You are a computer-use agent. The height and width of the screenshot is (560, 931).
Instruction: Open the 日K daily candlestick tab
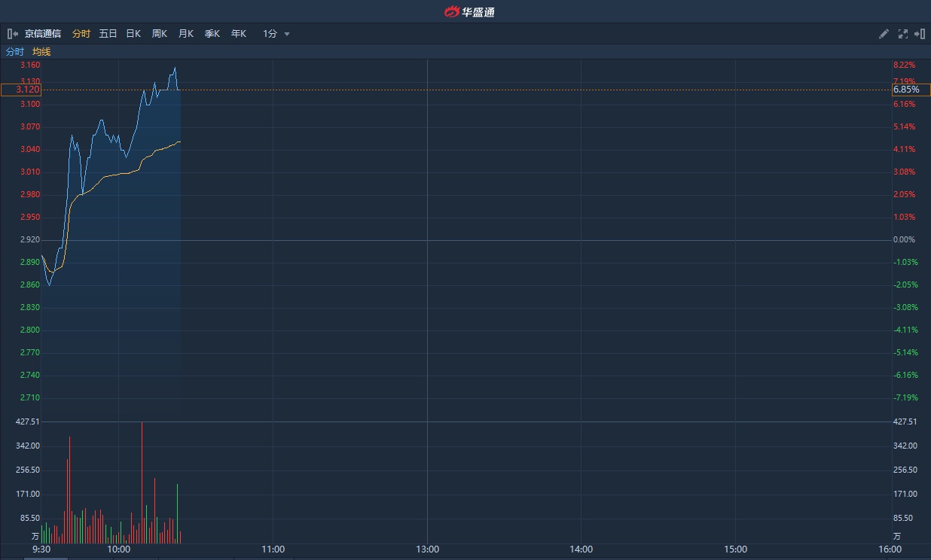coord(133,34)
